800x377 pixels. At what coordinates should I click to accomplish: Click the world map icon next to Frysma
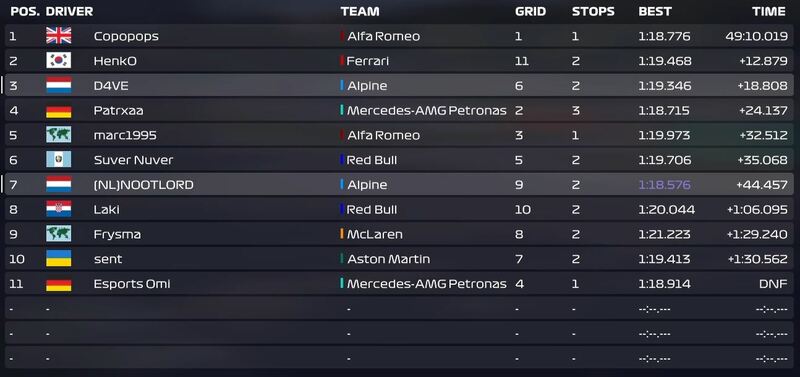pos(59,234)
